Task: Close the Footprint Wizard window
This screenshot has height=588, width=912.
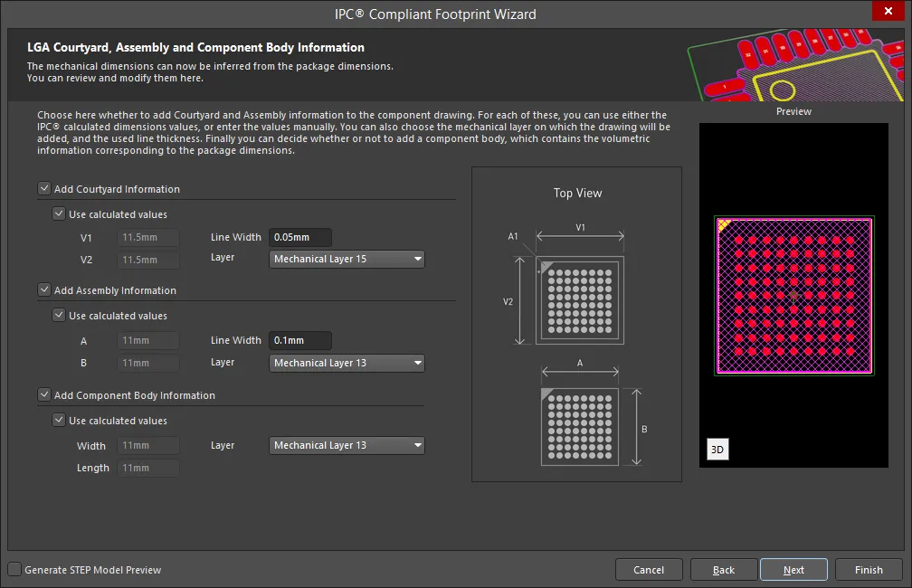Action: click(x=888, y=11)
